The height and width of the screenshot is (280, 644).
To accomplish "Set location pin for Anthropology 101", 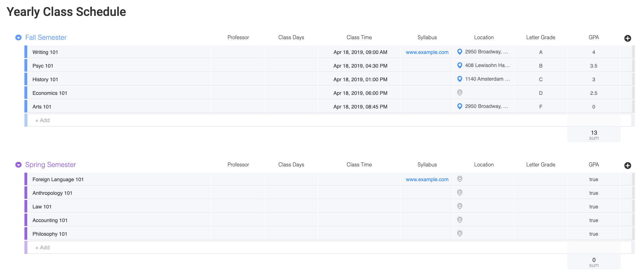I will pos(460,193).
